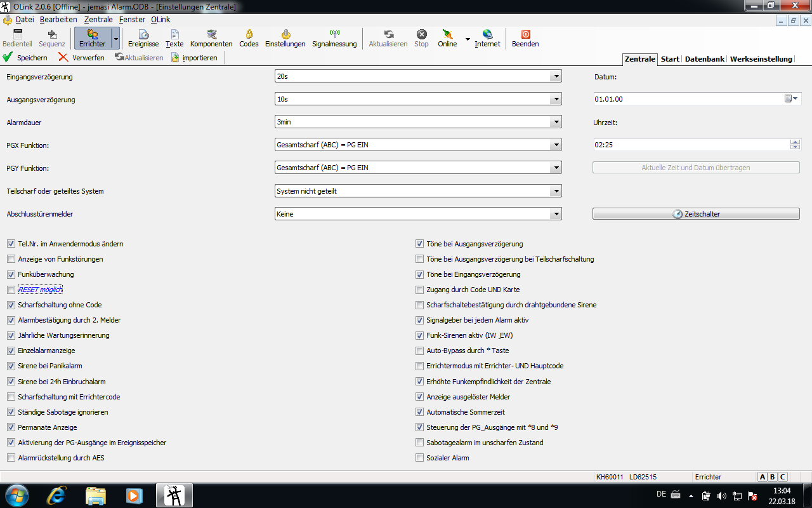Click Speichern to save the settings
Screen dimensions: 812x508
pyautogui.click(x=25, y=58)
